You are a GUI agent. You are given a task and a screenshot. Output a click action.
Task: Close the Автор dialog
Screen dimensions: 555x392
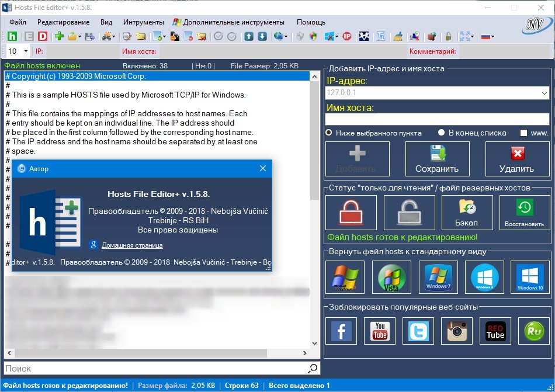263,168
